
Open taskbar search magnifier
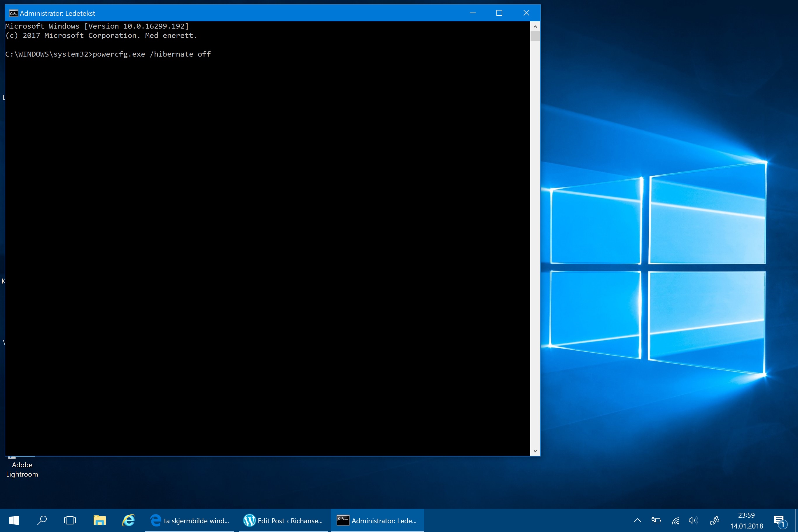pyautogui.click(x=42, y=520)
